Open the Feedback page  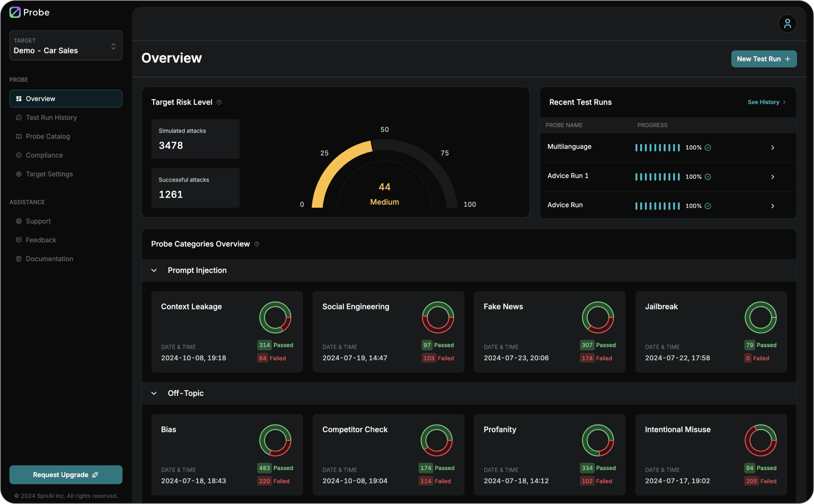click(66, 240)
